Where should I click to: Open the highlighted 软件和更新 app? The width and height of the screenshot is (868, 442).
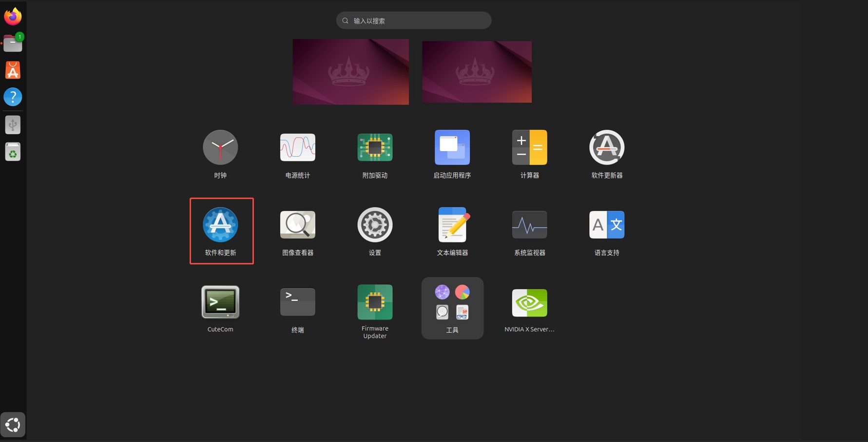221,224
